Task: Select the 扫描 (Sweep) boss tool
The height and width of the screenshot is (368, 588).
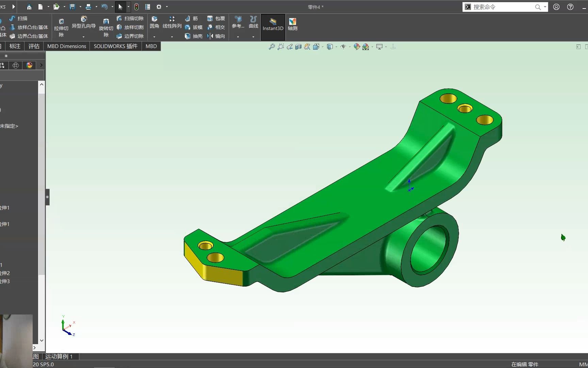Action: 19,18
